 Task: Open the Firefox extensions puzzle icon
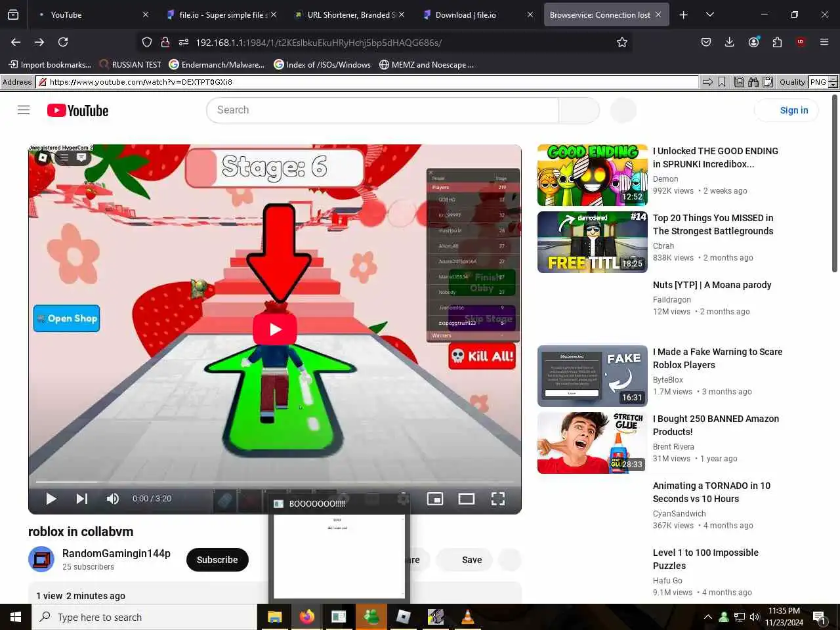(x=777, y=42)
